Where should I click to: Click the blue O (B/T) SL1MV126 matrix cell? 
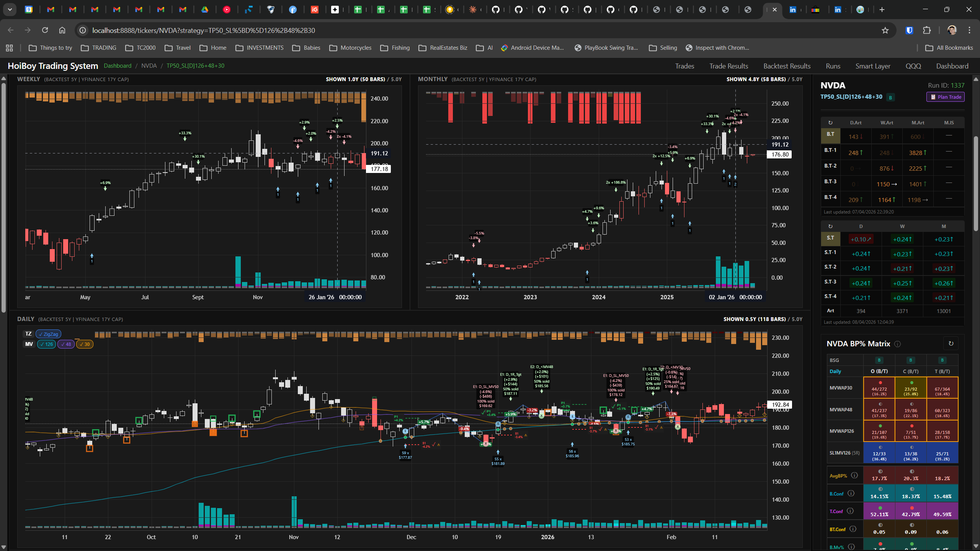[879, 453]
